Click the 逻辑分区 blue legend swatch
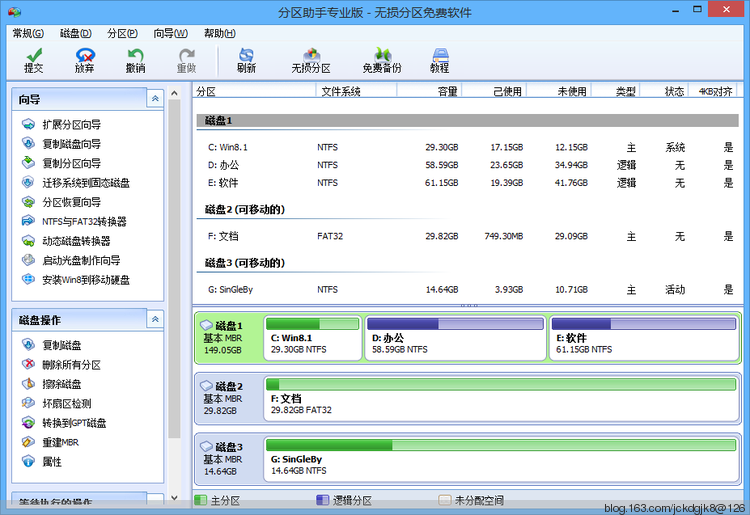Screen dimensions: 750x515 pos(323,500)
